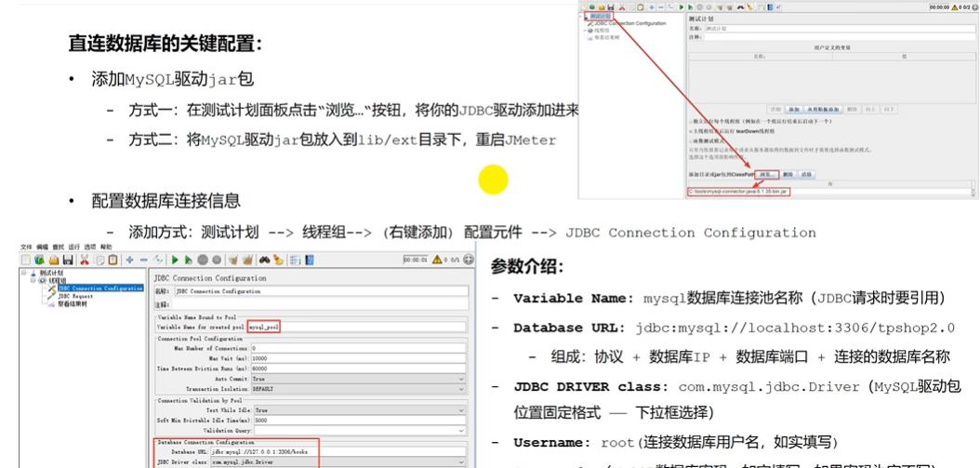
Task: Open the 运行 menu
Action: point(73,247)
